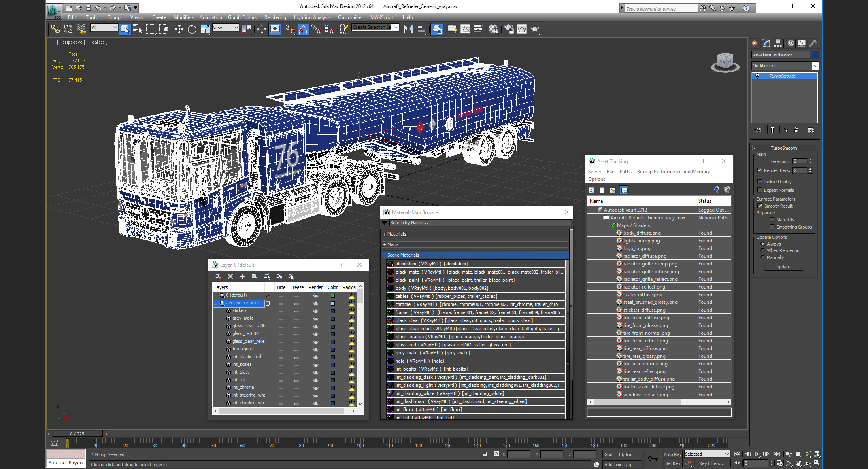Open the Modifier List dropdown
This screenshot has width=868, height=469.
tap(785, 66)
